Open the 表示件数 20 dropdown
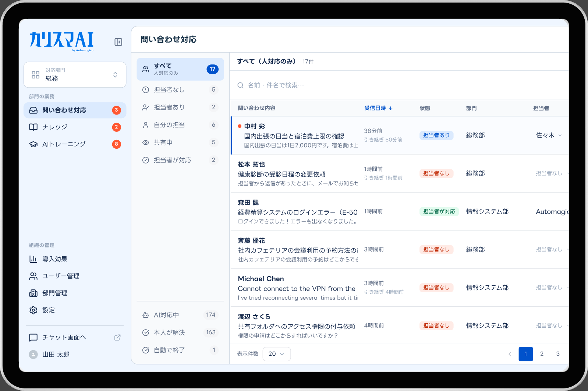Viewport: 588px width, 391px height. pos(277,354)
